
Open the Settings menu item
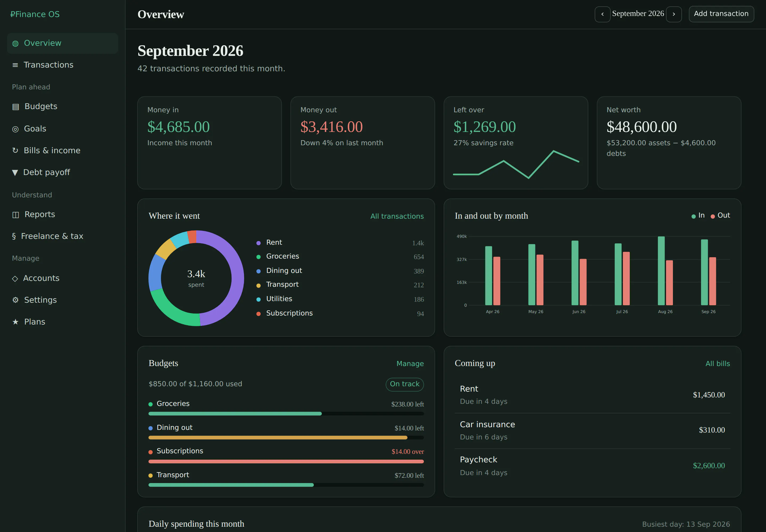[x=62, y=300]
